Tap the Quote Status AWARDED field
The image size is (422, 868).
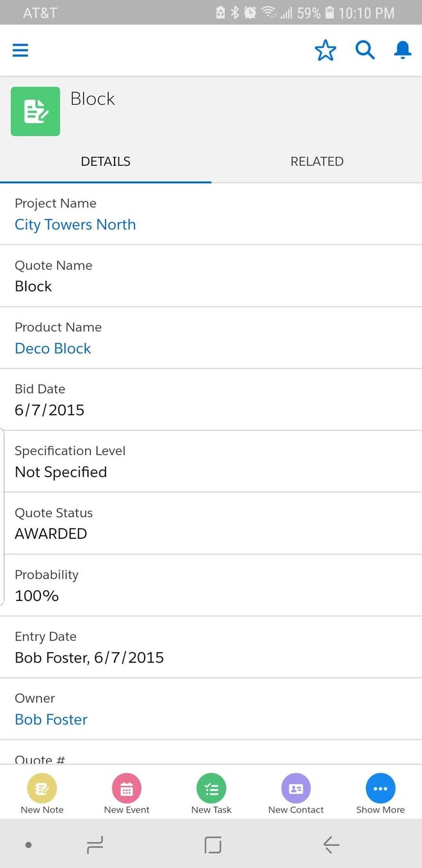[51, 533]
